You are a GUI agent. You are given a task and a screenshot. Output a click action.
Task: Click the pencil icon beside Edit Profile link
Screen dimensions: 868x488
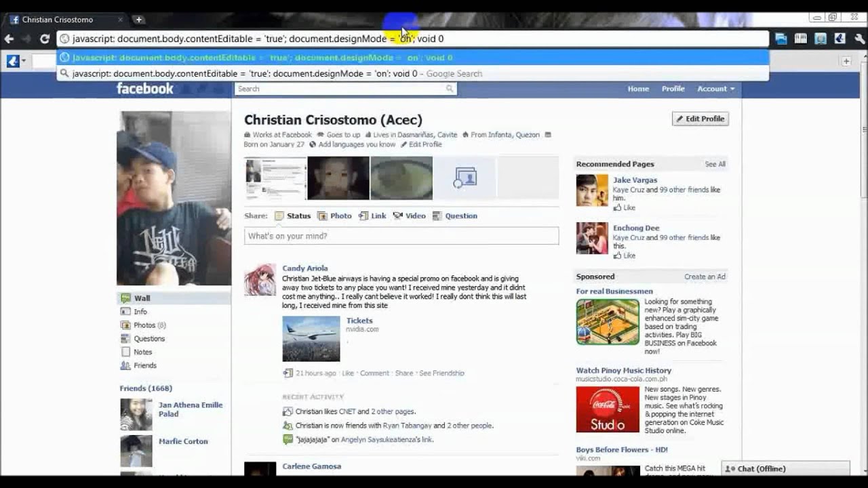coord(403,144)
